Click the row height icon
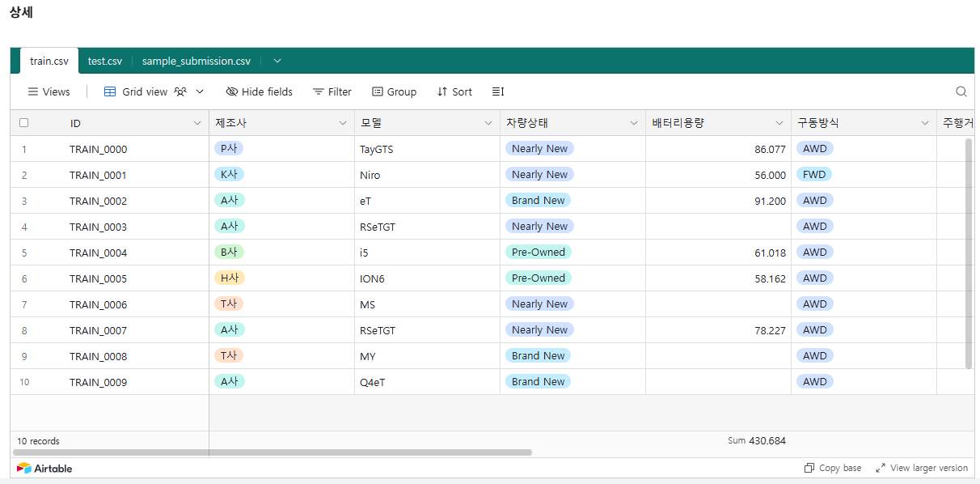Screen dimensions: 980x484 click(498, 91)
